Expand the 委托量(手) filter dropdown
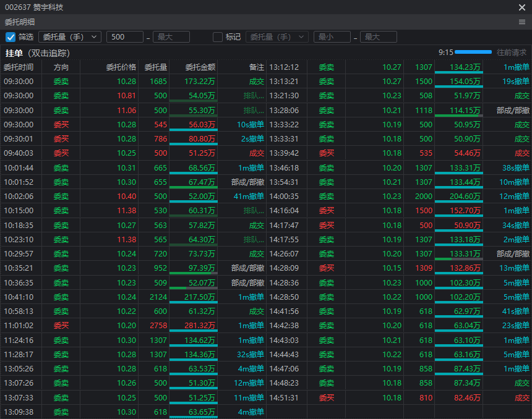The height and width of the screenshot is (419, 532). [x=69, y=37]
